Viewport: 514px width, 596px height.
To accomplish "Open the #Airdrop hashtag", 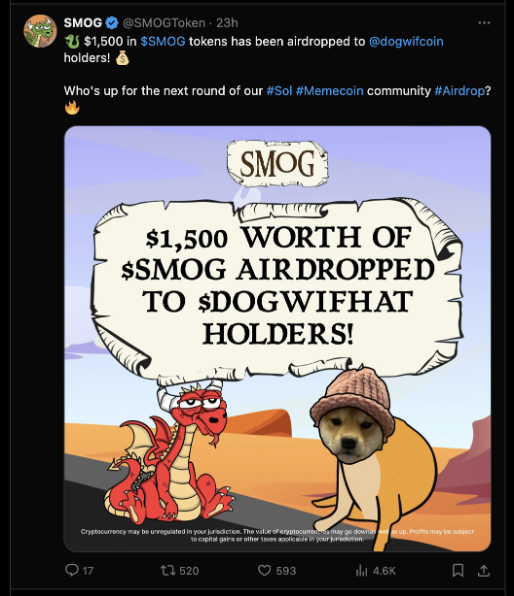I will tap(459, 91).
